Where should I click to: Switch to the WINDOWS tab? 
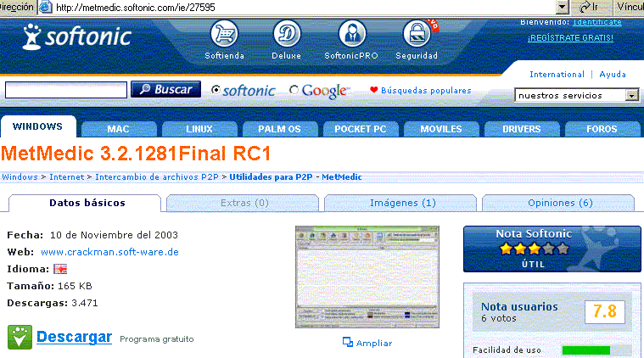pyautogui.click(x=38, y=126)
